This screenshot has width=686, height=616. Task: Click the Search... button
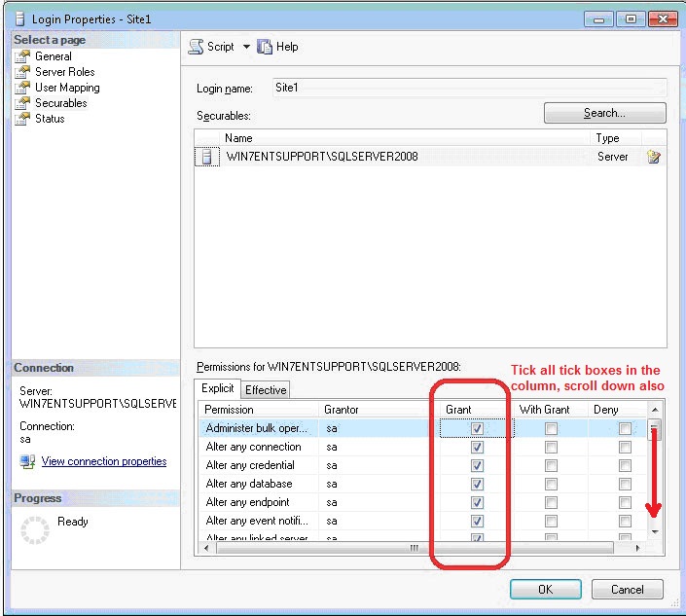coord(604,113)
